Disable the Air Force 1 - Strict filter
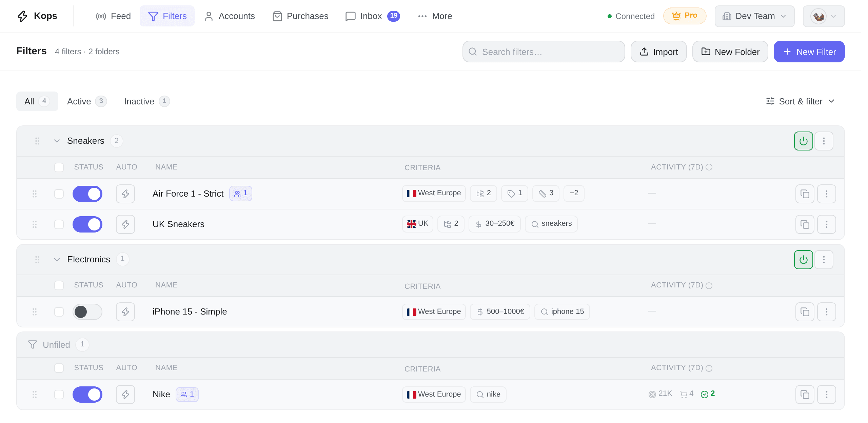This screenshot has width=868, height=423. [x=87, y=194]
